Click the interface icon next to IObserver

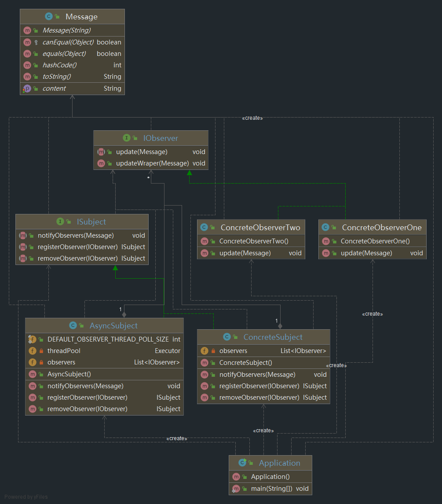click(x=127, y=138)
